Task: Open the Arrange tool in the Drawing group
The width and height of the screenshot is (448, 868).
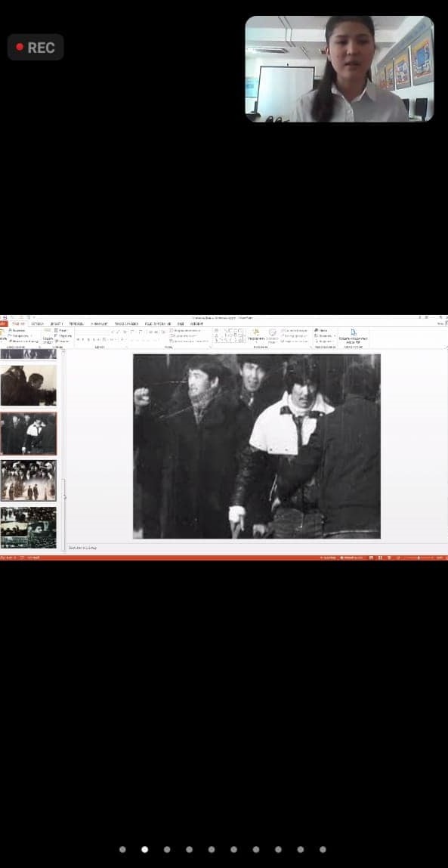Action: pos(256,335)
